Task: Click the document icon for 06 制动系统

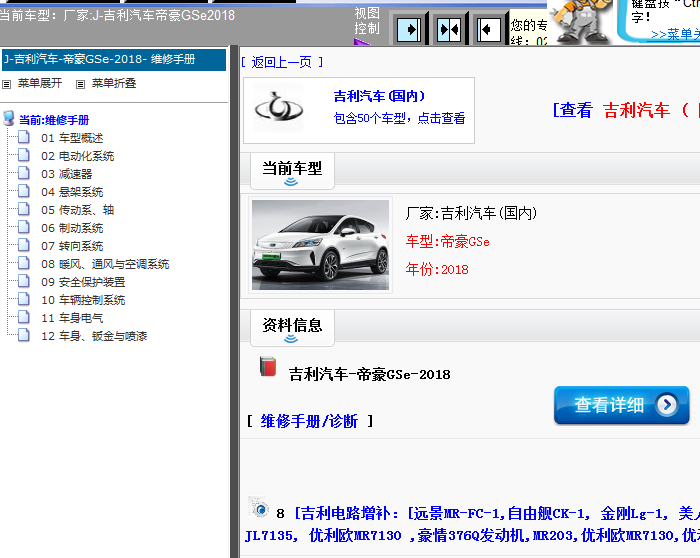Action: click(24, 227)
